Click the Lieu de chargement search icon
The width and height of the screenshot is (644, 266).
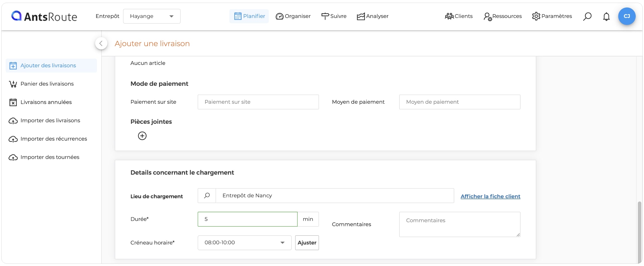207,196
